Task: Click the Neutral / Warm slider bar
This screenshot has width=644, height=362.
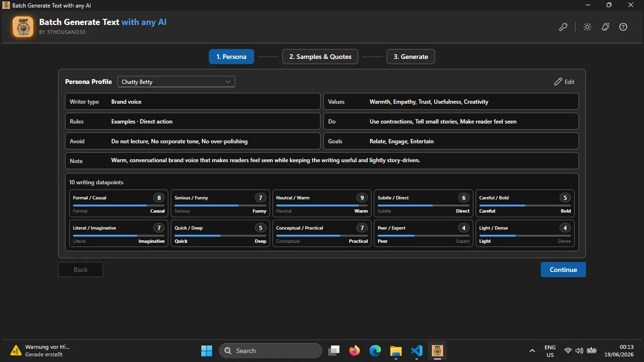Action: pyautogui.click(x=322, y=206)
